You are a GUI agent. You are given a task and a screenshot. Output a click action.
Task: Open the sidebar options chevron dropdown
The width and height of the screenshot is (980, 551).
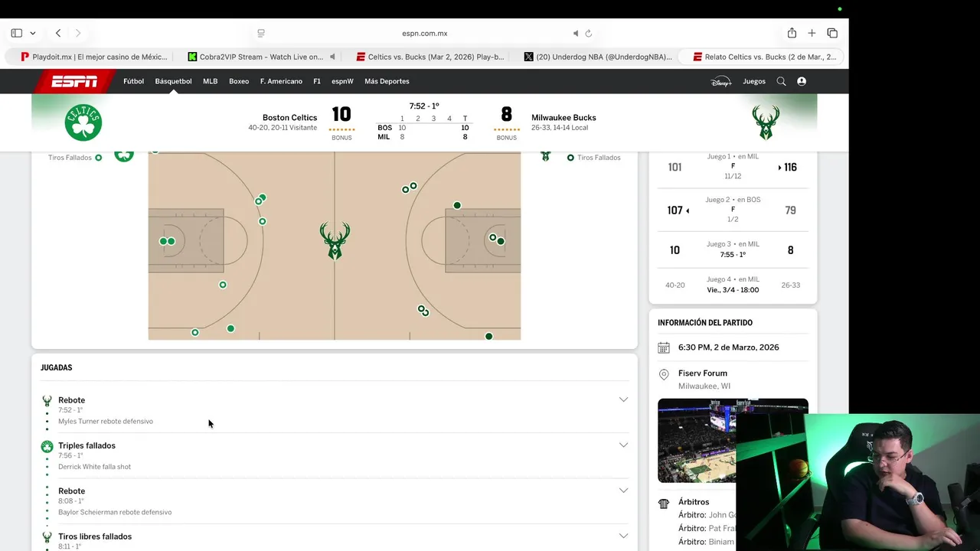tap(33, 33)
